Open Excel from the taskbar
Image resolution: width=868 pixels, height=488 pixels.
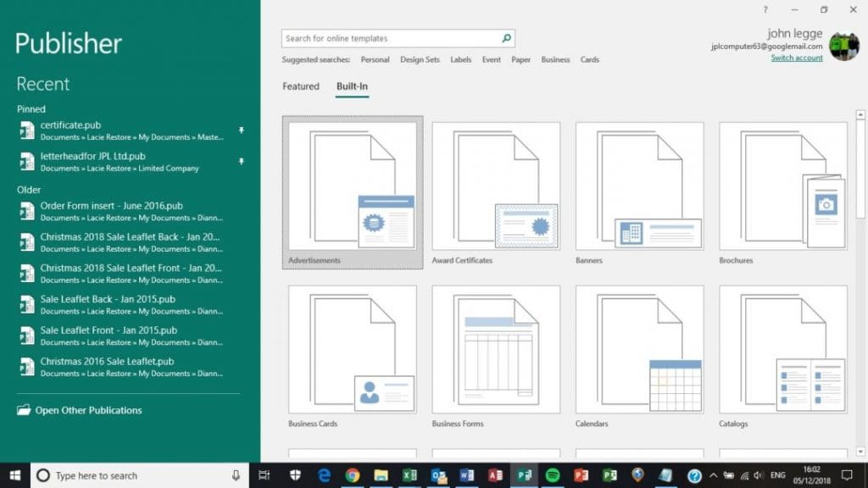pos(407,475)
